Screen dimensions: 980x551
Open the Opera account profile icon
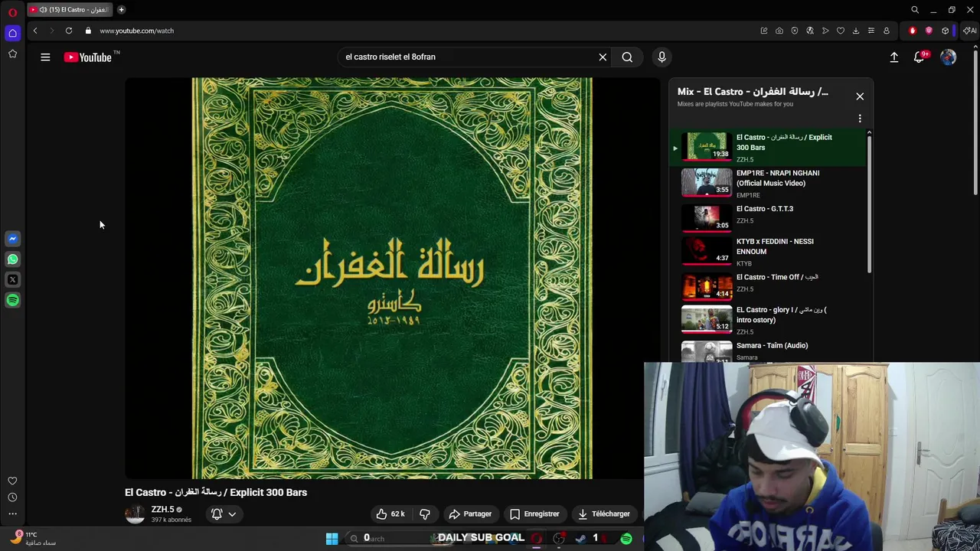click(x=887, y=31)
